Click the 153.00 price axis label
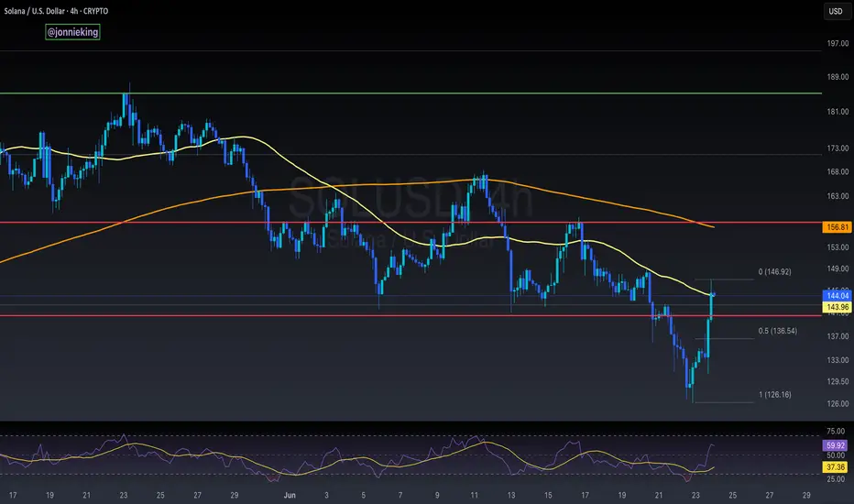 pyautogui.click(x=838, y=247)
